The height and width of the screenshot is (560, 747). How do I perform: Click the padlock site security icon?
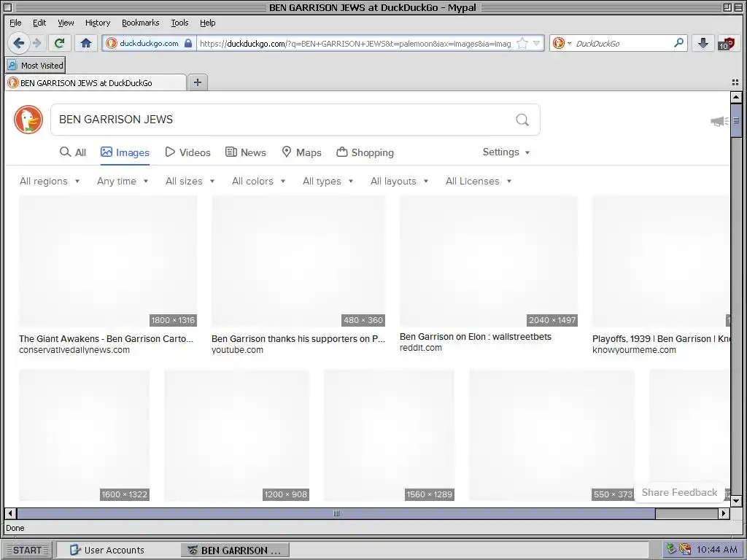[x=188, y=43]
